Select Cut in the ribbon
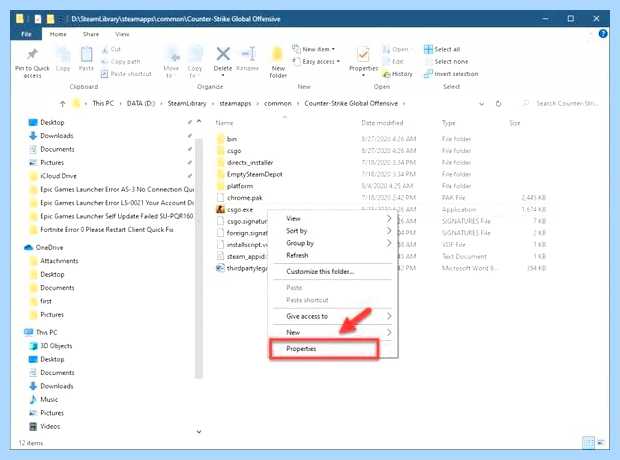Viewport: 620px width, 460px height. (x=111, y=49)
